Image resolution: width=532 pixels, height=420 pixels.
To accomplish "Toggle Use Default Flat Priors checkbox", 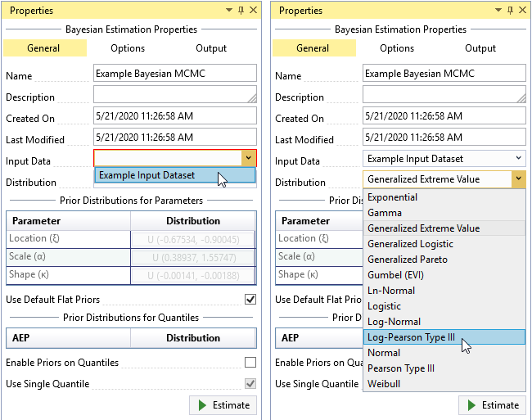I will pos(250,300).
